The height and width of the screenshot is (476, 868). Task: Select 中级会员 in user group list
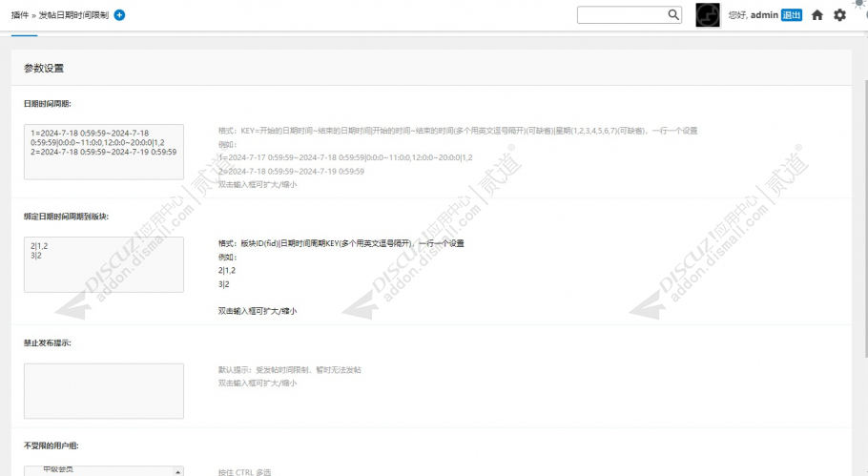point(58,469)
